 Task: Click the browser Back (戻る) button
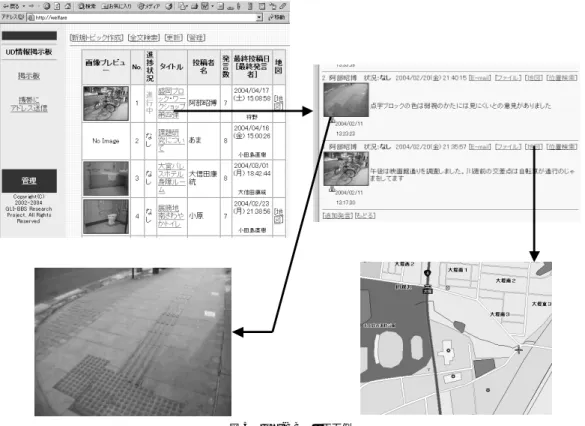[10, 6]
